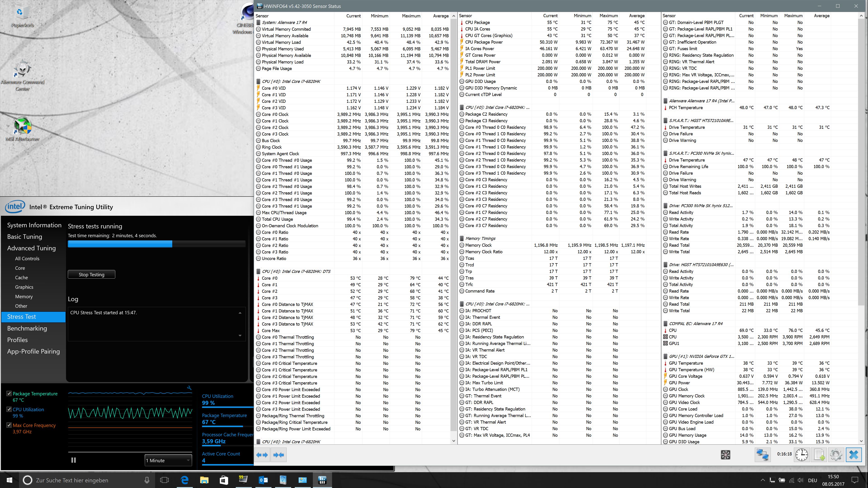Disable Max Core Frequency graph checkbox
This screenshot has width=868, height=488.
click(9, 425)
